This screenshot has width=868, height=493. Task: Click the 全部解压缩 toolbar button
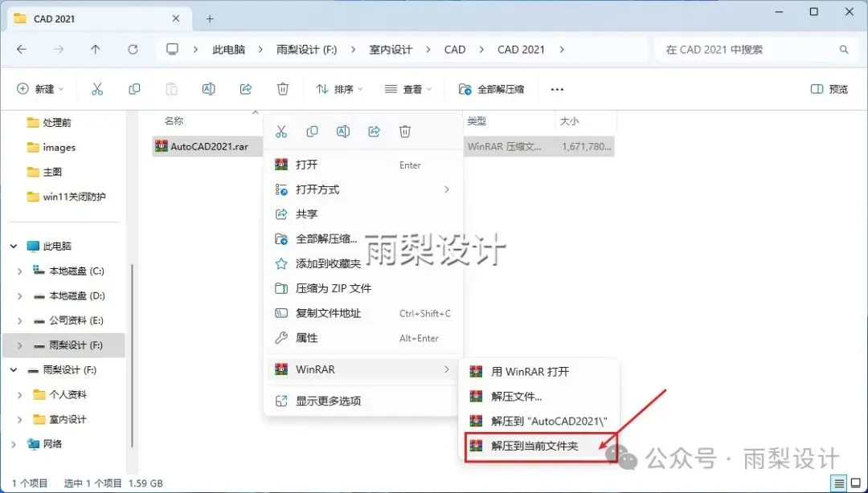click(491, 89)
